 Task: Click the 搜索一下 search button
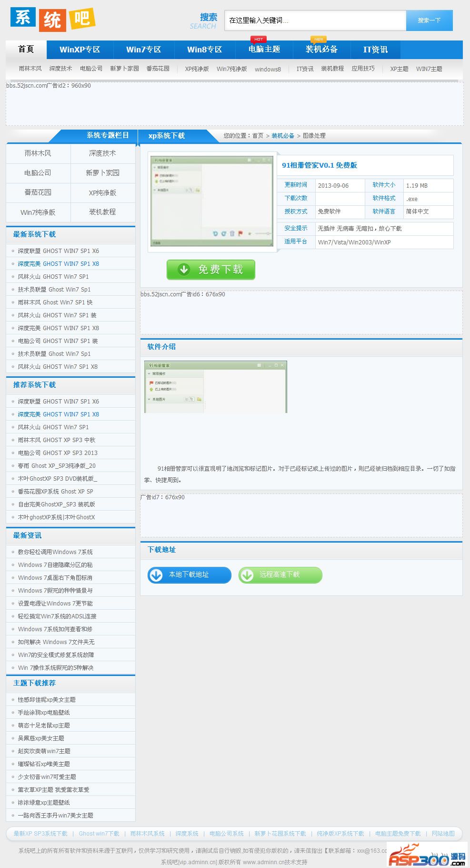429,20
